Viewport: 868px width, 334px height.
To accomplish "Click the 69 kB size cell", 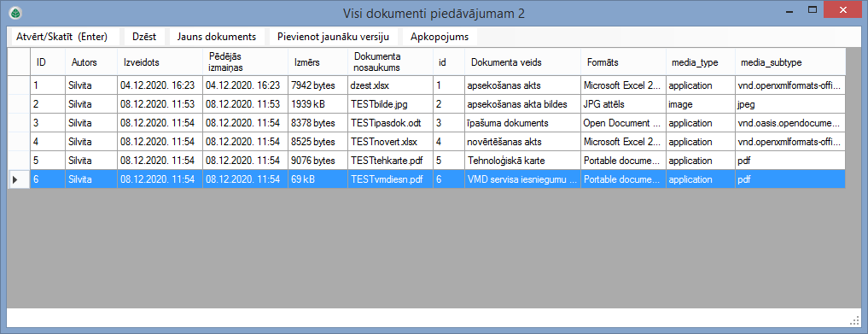I will tap(317, 179).
